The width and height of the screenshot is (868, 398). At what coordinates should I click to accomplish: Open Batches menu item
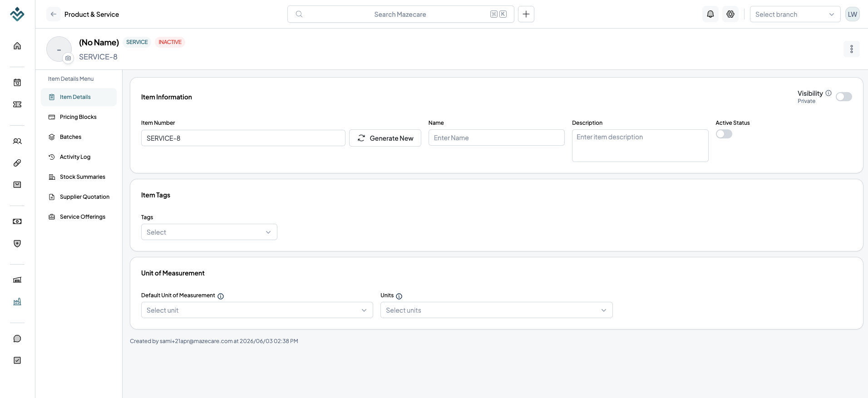pos(79,137)
